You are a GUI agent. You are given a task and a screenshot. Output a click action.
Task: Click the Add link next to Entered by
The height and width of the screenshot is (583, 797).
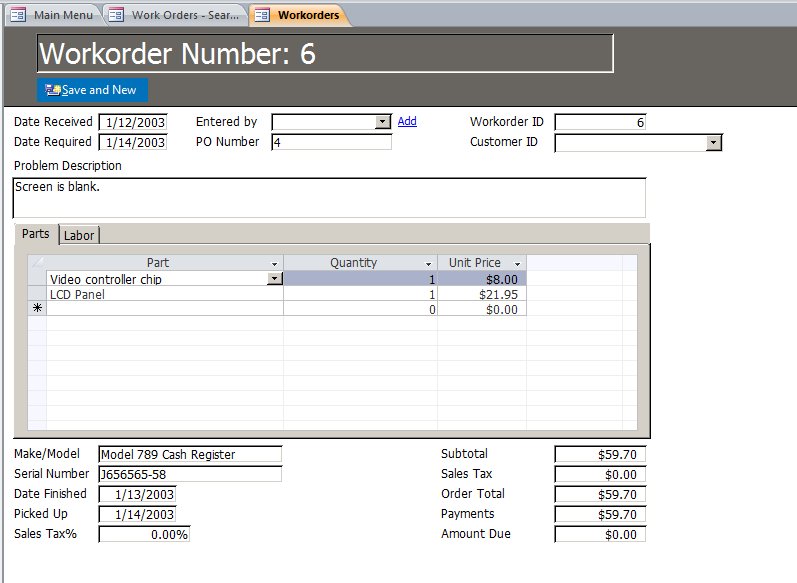(x=407, y=121)
